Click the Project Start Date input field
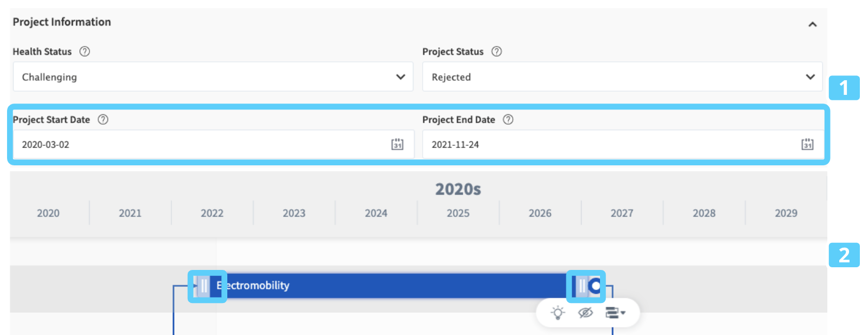The image size is (868, 335). (x=201, y=145)
